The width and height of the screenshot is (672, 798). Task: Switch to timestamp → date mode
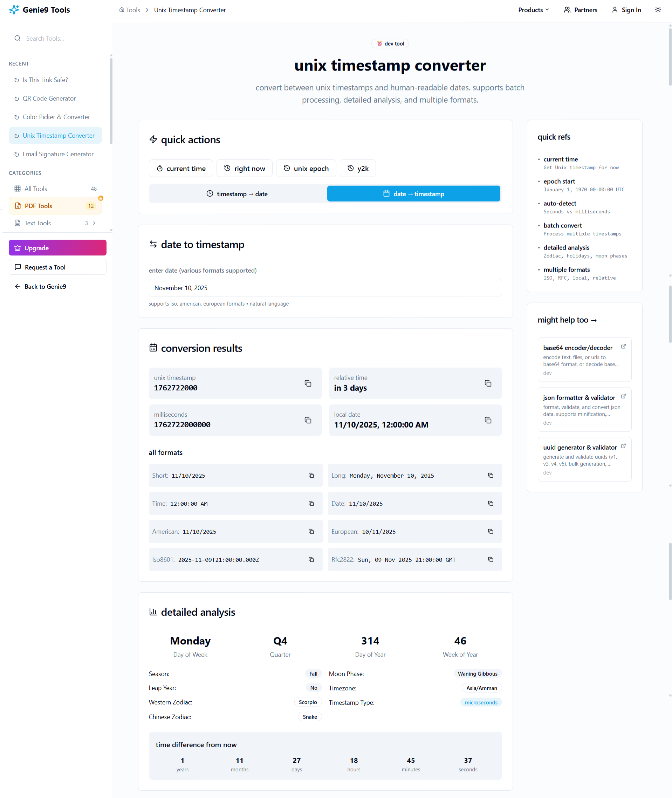click(237, 194)
